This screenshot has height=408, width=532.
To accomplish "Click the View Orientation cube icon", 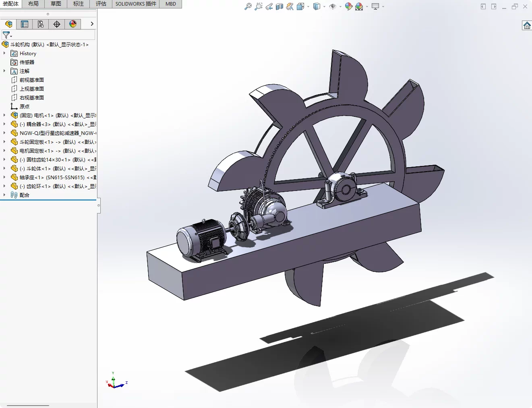I will point(300,6).
